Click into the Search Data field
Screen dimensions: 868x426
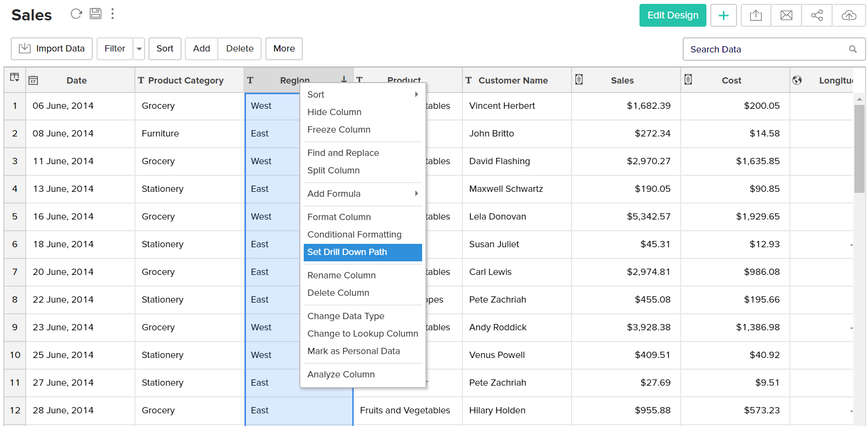[767, 50]
